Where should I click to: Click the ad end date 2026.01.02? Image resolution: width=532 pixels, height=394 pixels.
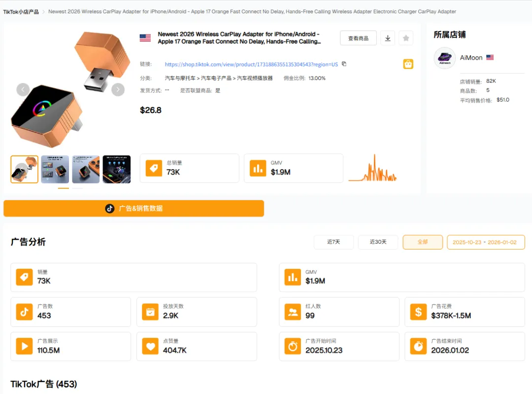pyautogui.click(x=450, y=350)
